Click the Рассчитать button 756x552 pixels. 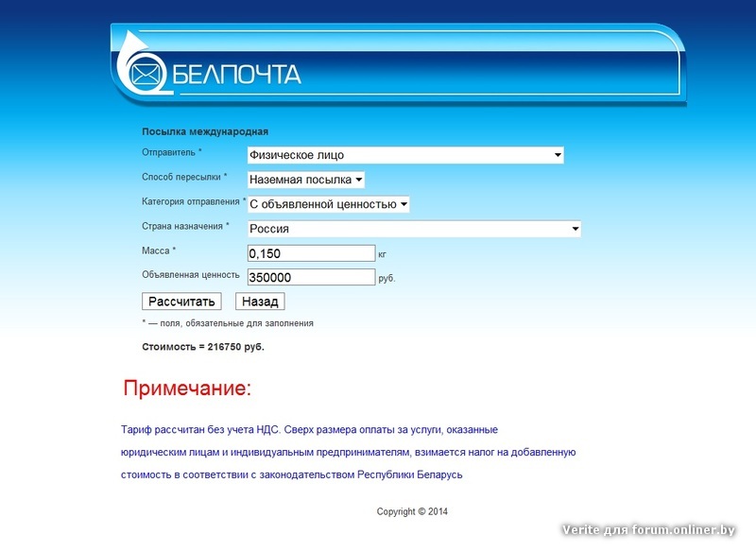(x=181, y=302)
